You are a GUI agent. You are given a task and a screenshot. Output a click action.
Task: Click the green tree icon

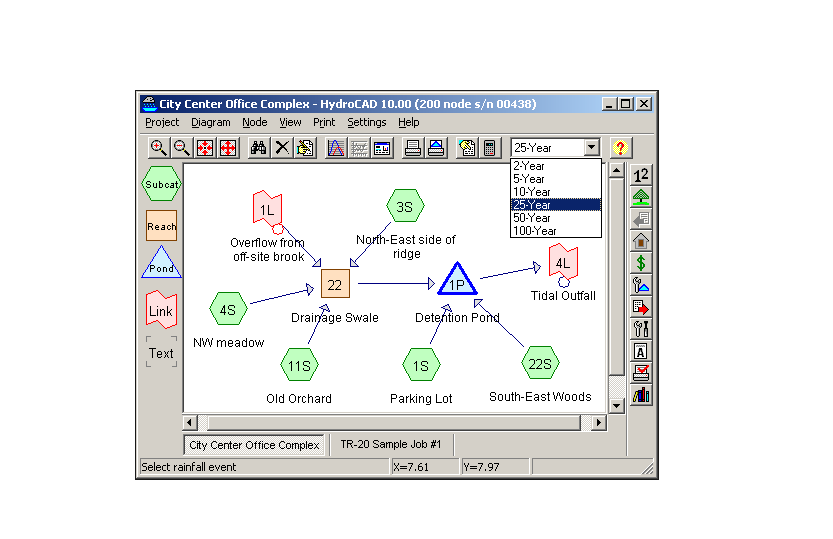coord(641,197)
